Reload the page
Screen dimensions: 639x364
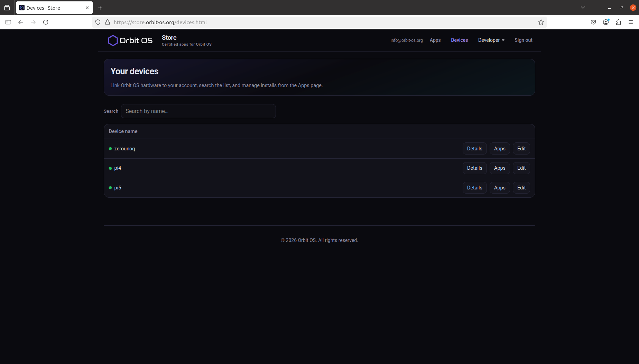pos(46,22)
